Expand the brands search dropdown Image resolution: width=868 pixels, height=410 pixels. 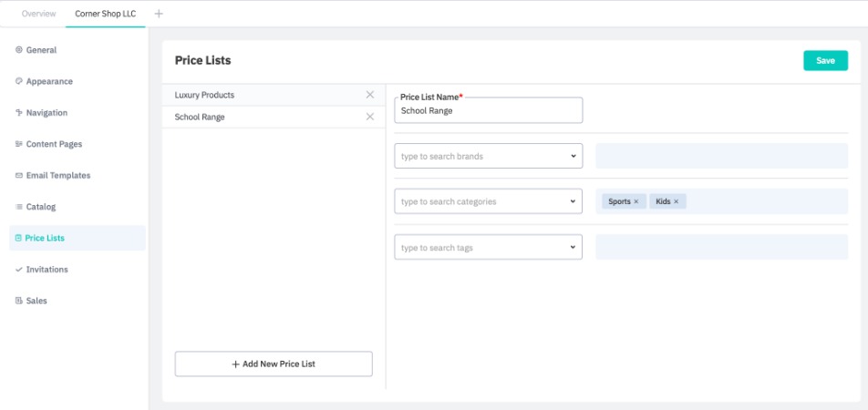click(573, 156)
